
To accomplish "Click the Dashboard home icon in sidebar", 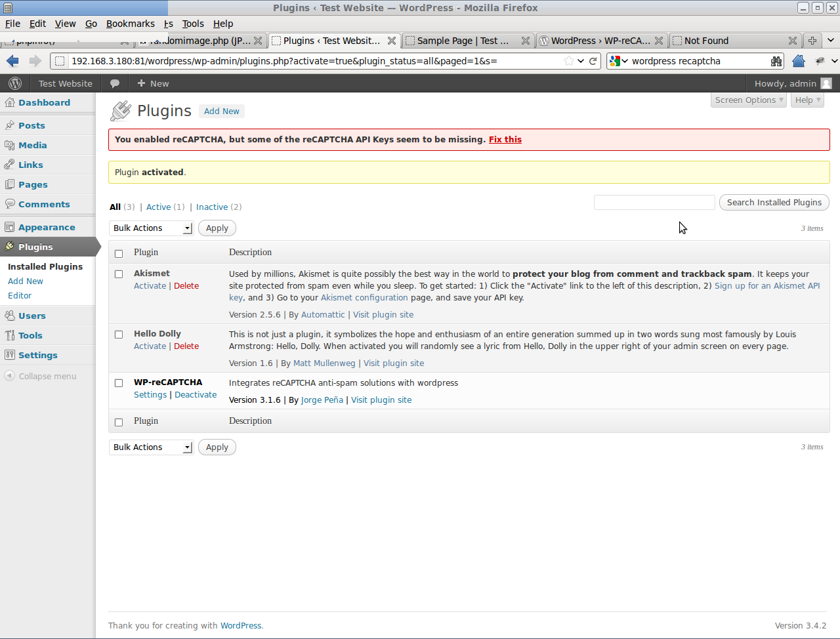I will click(x=10, y=102).
